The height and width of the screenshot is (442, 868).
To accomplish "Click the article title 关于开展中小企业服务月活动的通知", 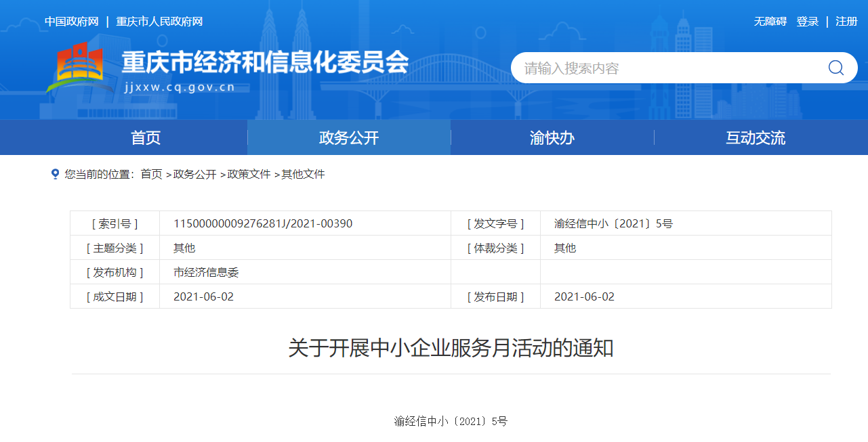I will 451,348.
